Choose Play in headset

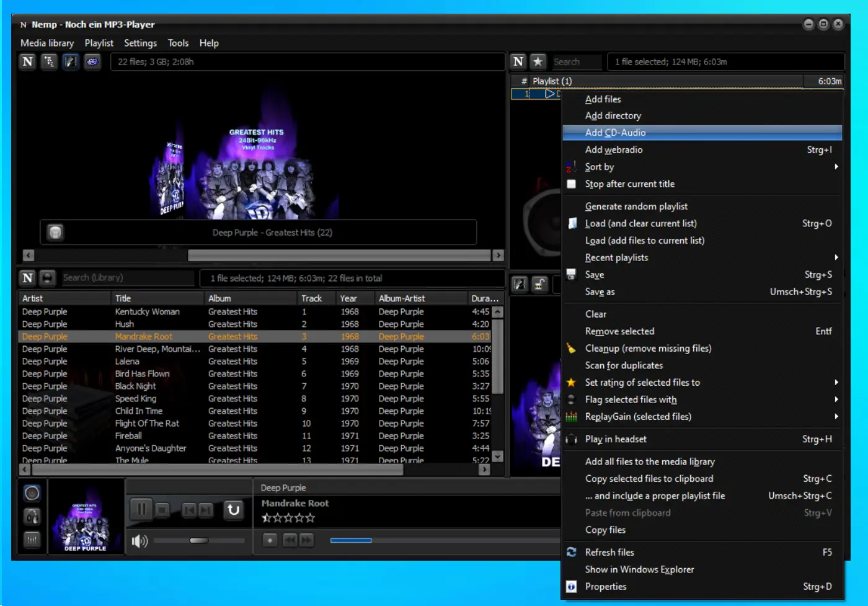point(702,439)
